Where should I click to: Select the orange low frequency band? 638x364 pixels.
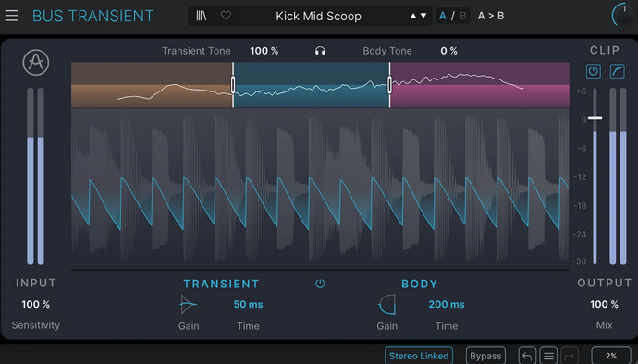(x=152, y=85)
